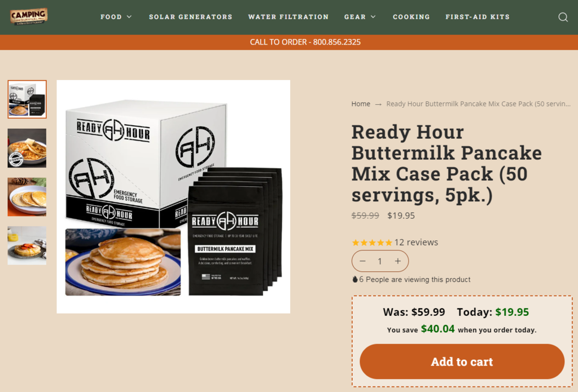This screenshot has width=578, height=392.
Task: Click the quantity number field
Action: (380, 261)
